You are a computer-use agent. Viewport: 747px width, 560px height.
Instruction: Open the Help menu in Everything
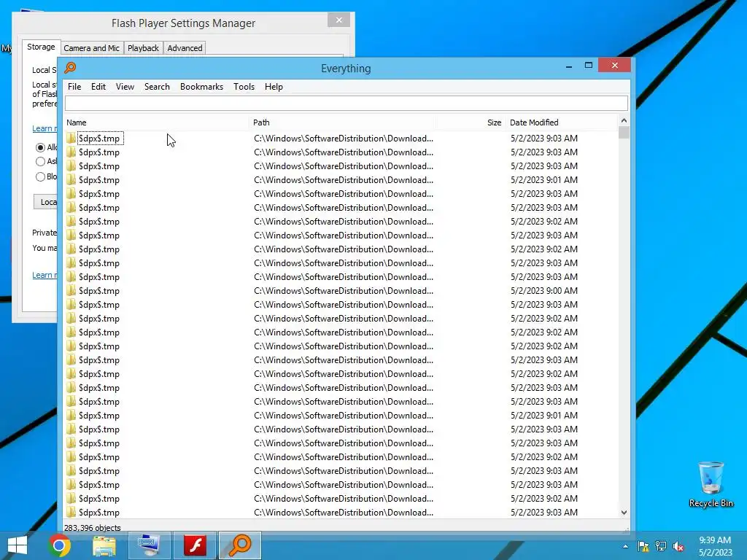click(274, 87)
